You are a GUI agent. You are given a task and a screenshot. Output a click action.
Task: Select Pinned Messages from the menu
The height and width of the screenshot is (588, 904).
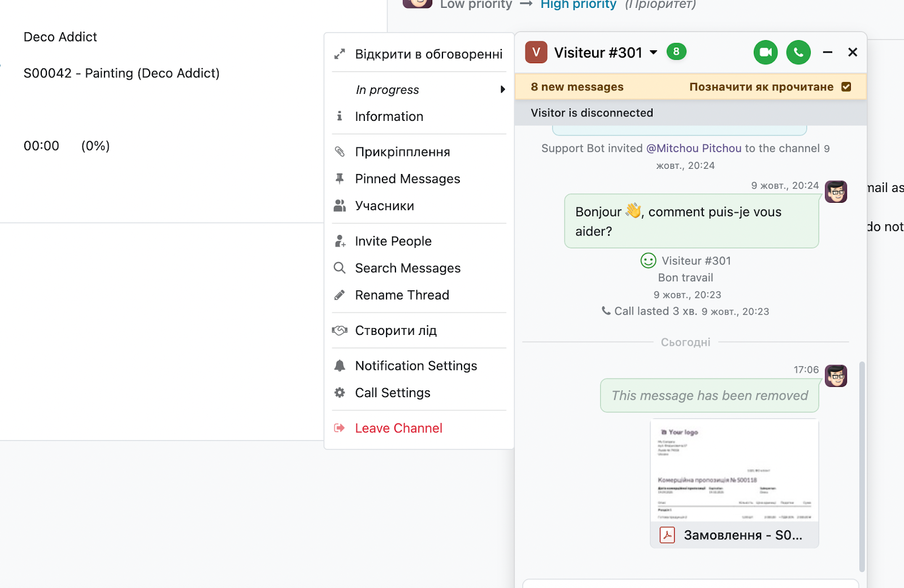pyautogui.click(x=407, y=179)
